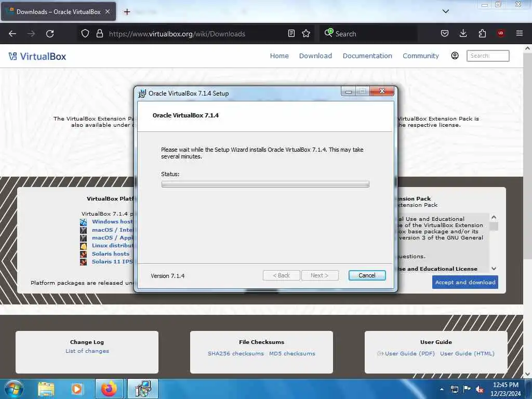Save page to Pocket icon
This screenshot has height=399, width=532.
click(x=445, y=34)
